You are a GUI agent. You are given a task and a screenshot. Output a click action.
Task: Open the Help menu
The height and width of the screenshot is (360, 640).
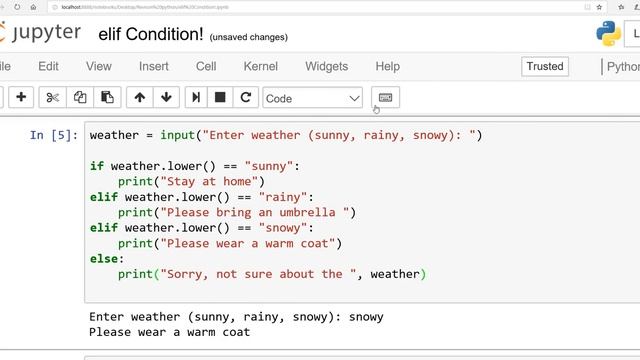coord(387,67)
